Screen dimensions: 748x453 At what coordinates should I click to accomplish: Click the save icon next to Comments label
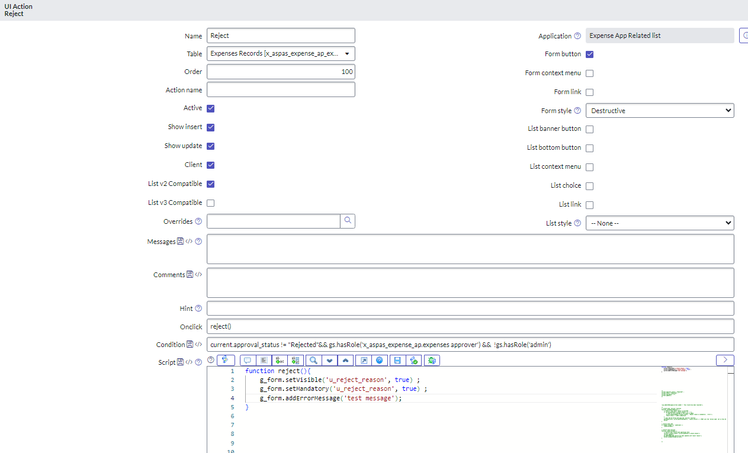[x=190, y=274]
